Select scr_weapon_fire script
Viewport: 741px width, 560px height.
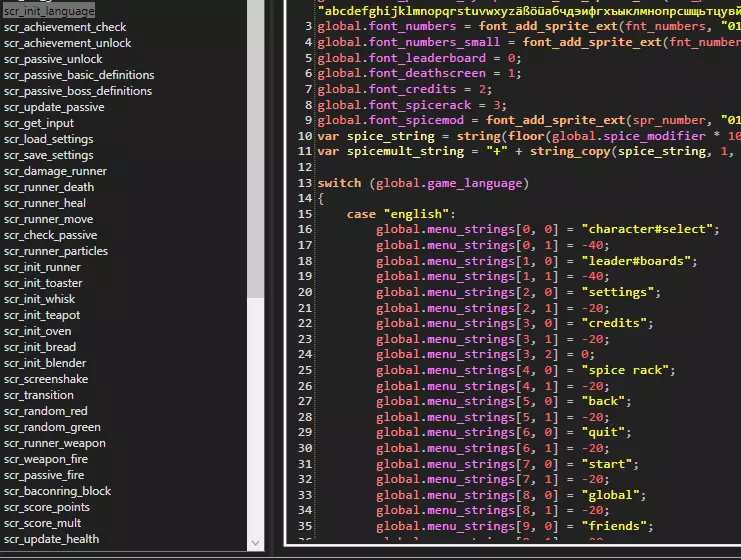tap(46, 459)
